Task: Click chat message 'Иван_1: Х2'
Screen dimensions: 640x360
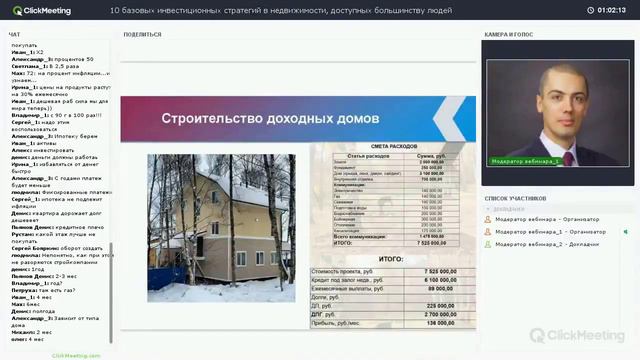Action: (27, 52)
